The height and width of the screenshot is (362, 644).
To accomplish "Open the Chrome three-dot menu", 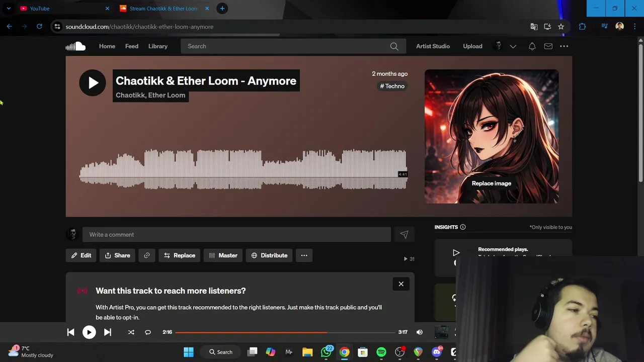I will (635, 27).
